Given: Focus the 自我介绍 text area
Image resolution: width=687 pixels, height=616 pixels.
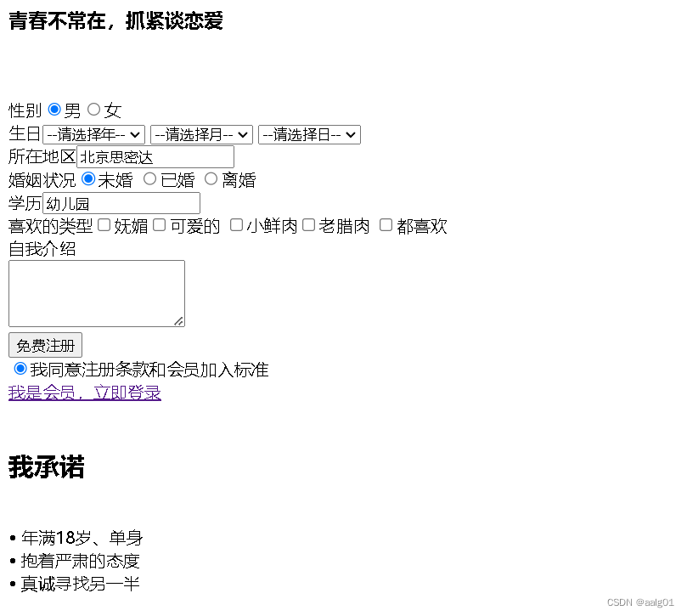Looking at the screenshot, I should (97, 294).
